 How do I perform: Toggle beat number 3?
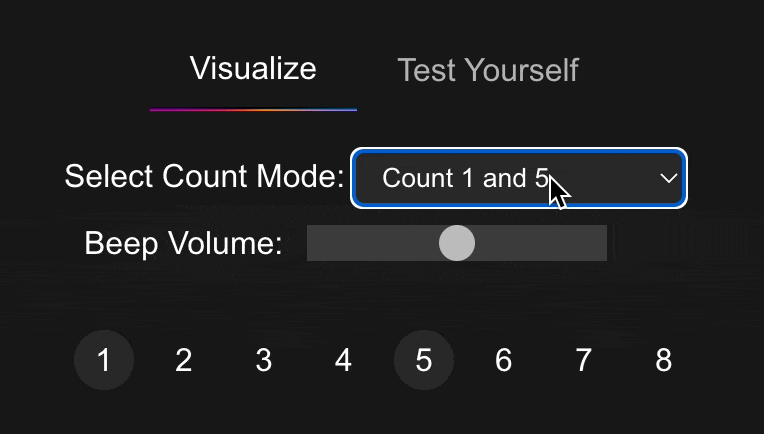tap(264, 360)
